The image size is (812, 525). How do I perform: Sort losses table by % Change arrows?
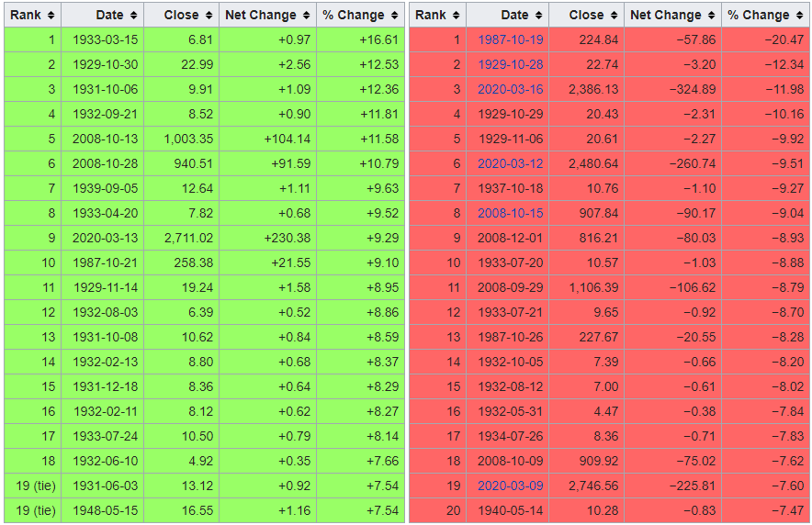pyautogui.click(x=799, y=16)
